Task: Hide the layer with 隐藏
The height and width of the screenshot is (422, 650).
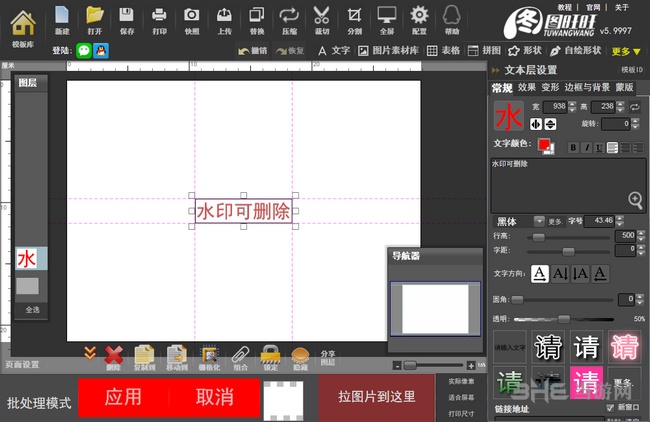Action: pos(301,358)
